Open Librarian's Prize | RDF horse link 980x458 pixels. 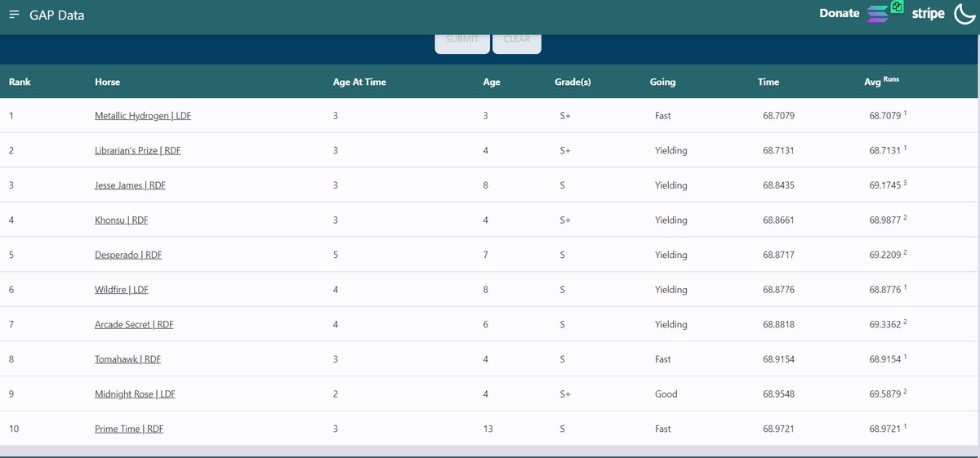click(x=137, y=151)
